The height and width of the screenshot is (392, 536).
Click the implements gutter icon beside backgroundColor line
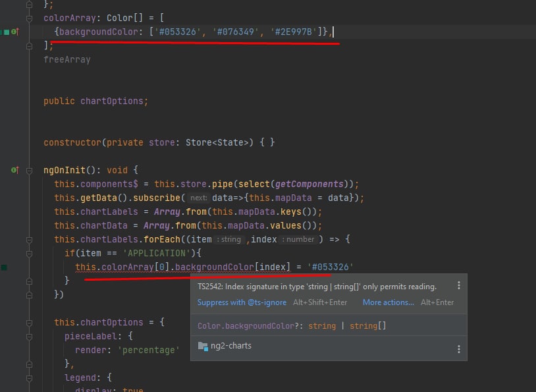click(15, 32)
